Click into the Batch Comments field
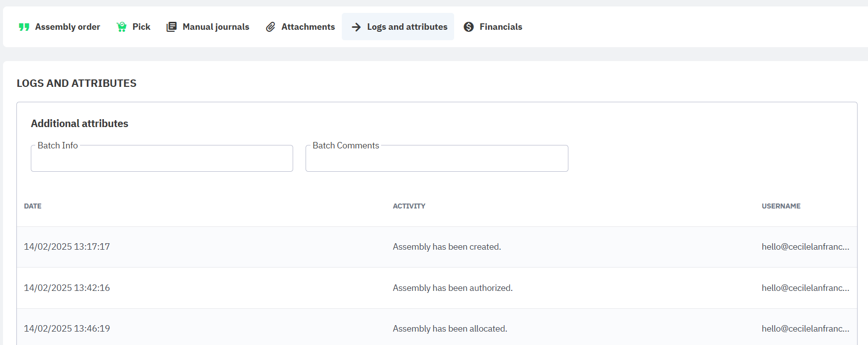Screen dimensions: 868x345 pos(436,159)
